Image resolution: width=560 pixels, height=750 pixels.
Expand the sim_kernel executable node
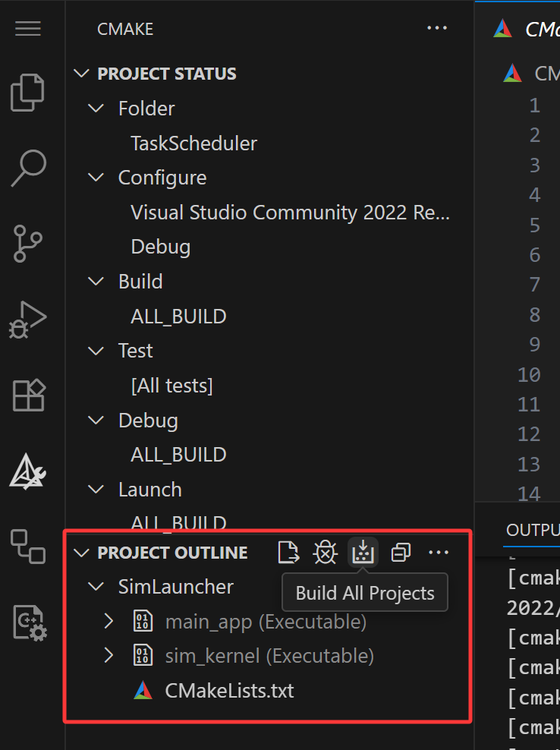pos(109,655)
